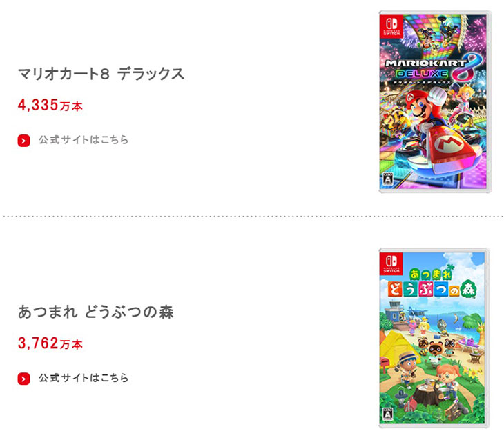Click the あつまれ どうぶつの森 title text
The width and height of the screenshot is (504, 440).
[96, 312]
